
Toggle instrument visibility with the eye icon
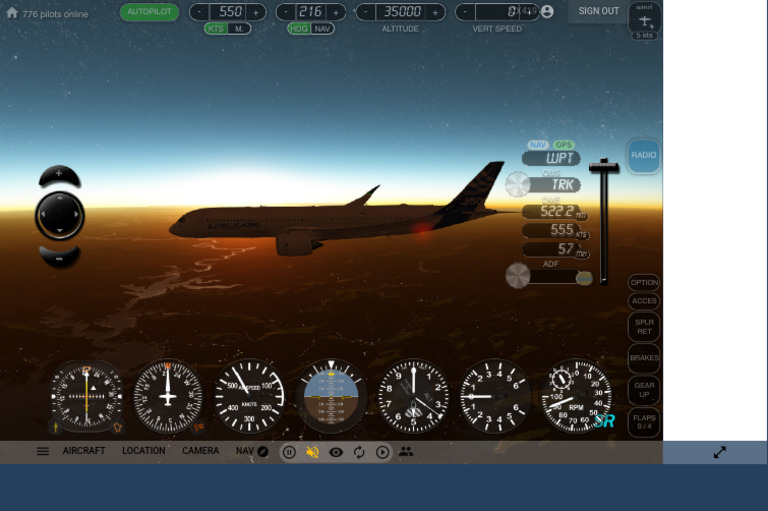pos(336,452)
